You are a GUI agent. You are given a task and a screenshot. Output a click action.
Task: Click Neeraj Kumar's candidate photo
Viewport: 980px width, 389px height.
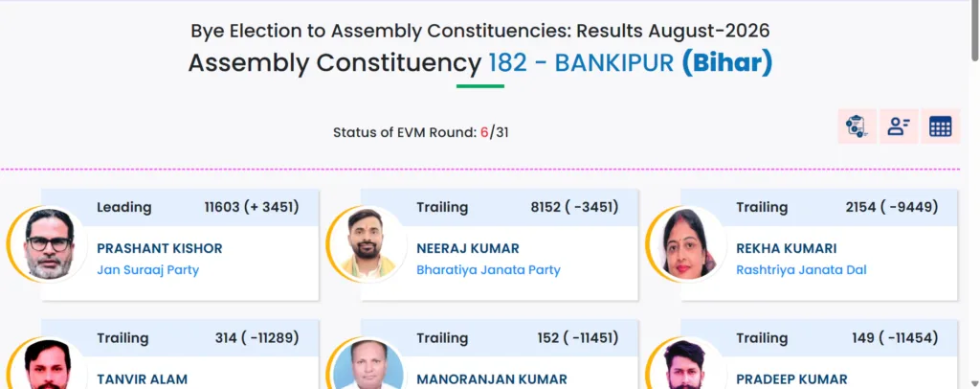368,244
